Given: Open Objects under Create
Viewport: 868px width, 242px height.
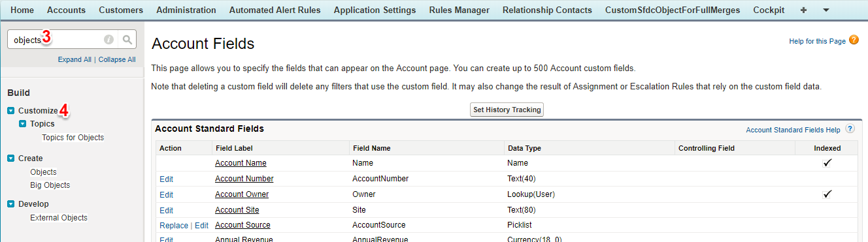Looking at the screenshot, I should pyautogui.click(x=43, y=172).
